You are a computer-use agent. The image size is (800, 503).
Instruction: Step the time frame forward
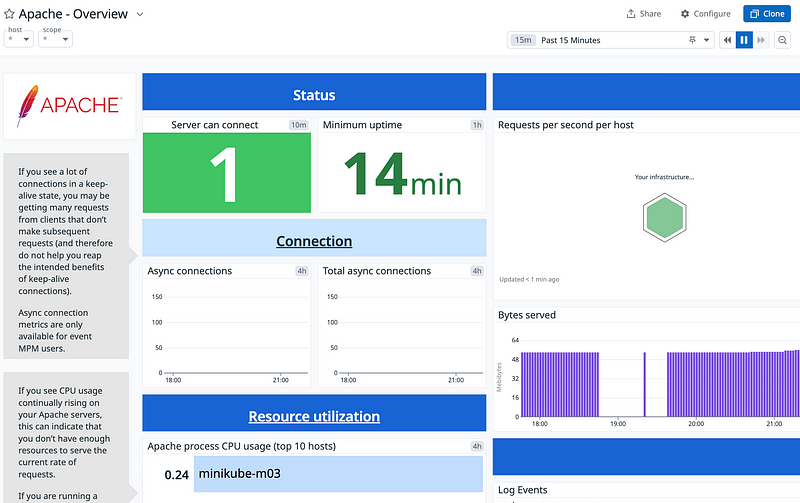click(x=761, y=40)
